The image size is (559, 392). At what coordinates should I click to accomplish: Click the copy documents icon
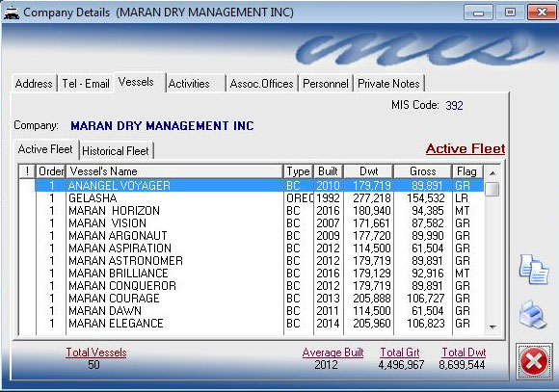[533, 269]
